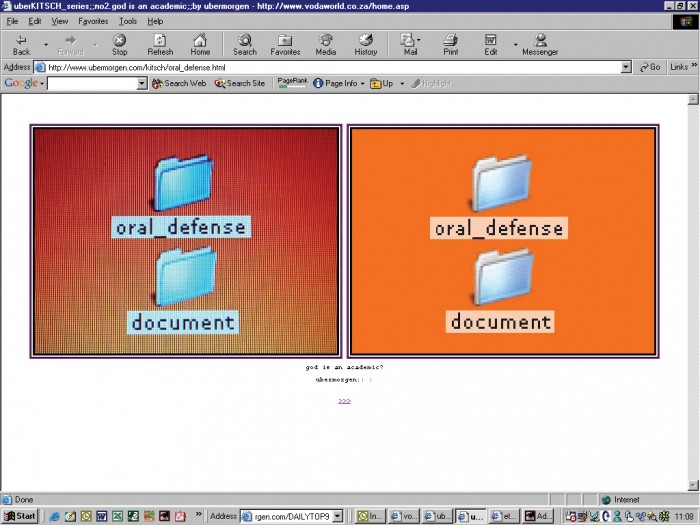The height and width of the screenshot is (525, 700).
Task: Open the Back history dropdown arrow
Action: click(x=46, y=45)
